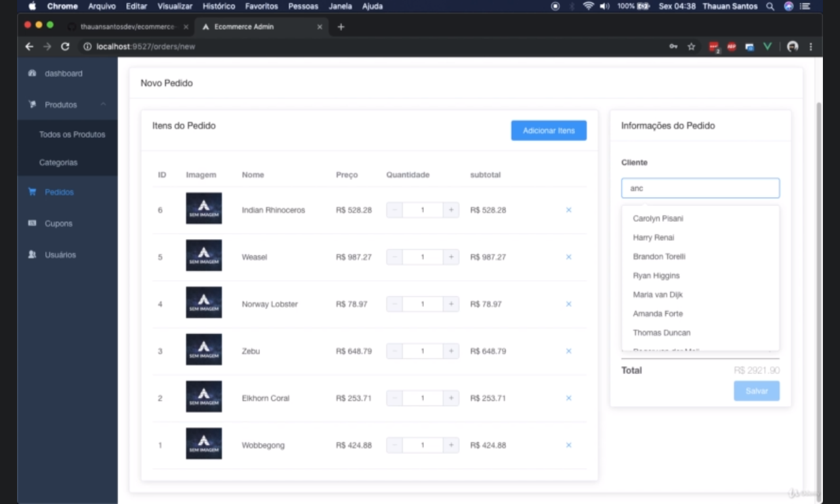Viewport: 840px width, 504px height.
Task: Click the Pedidos cart icon in sidebar
Action: pyautogui.click(x=32, y=192)
